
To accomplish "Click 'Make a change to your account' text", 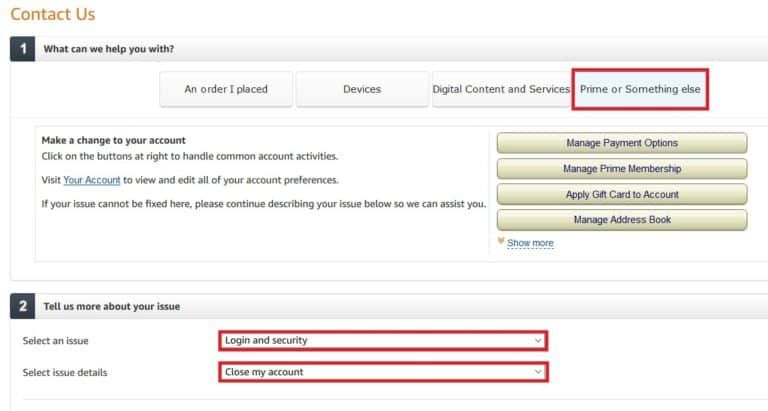I will (x=114, y=141).
